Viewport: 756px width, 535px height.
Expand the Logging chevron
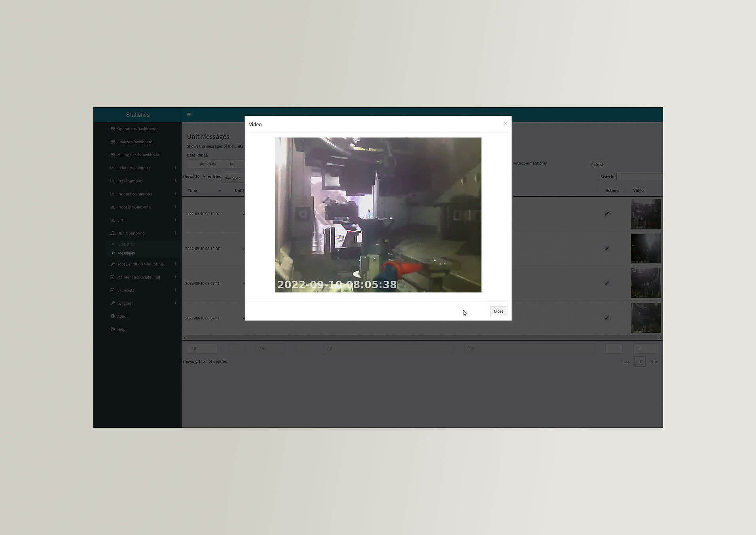pos(175,303)
